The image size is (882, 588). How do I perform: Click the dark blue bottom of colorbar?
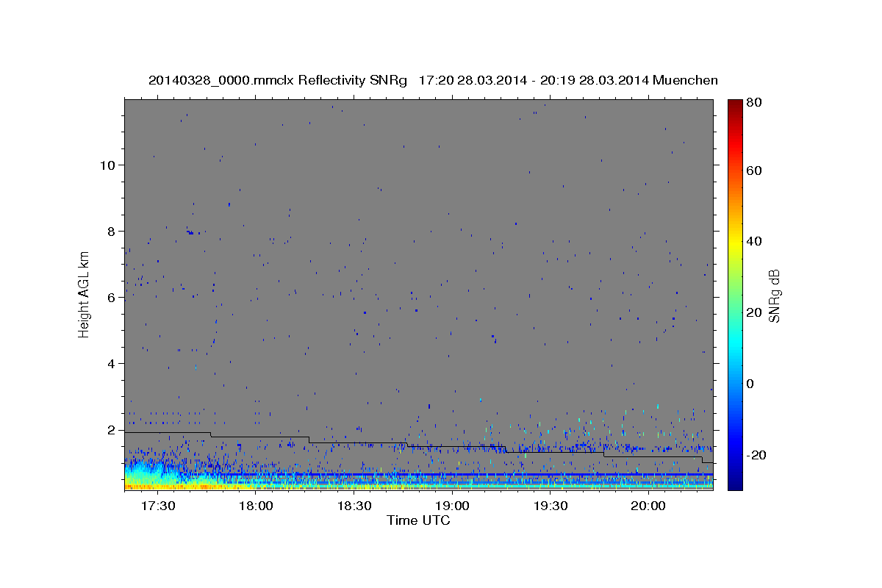click(735, 481)
